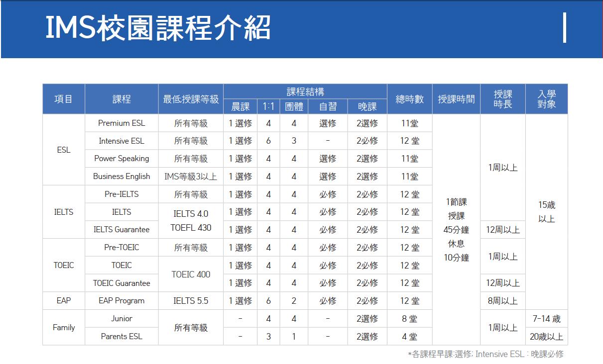Click the TOEIC 400 minimum level cell
The image size is (603, 364).
pyautogui.click(x=191, y=274)
